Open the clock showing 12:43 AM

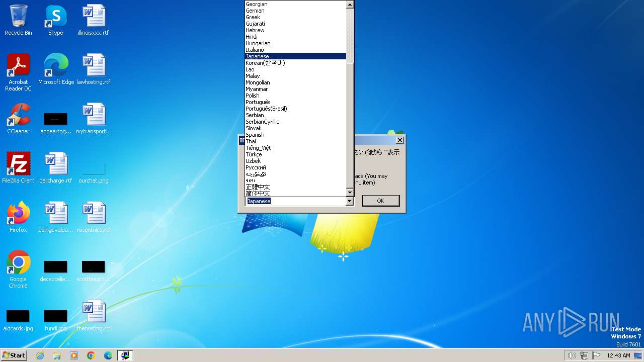(618, 355)
